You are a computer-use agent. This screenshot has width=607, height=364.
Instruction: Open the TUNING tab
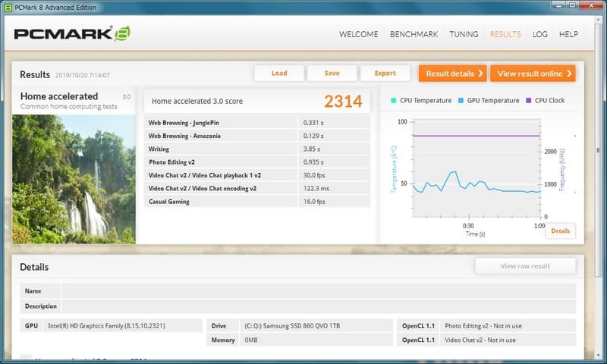click(x=464, y=34)
